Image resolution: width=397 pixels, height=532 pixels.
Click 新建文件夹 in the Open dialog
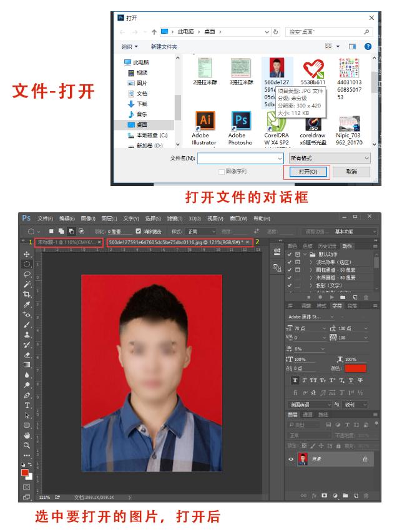click(164, 46)
